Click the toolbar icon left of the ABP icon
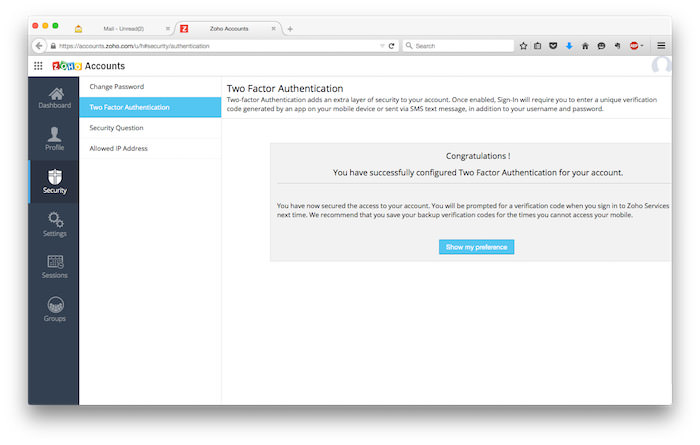The height and width of the screenshot is (445, 700). coord(617,46)
